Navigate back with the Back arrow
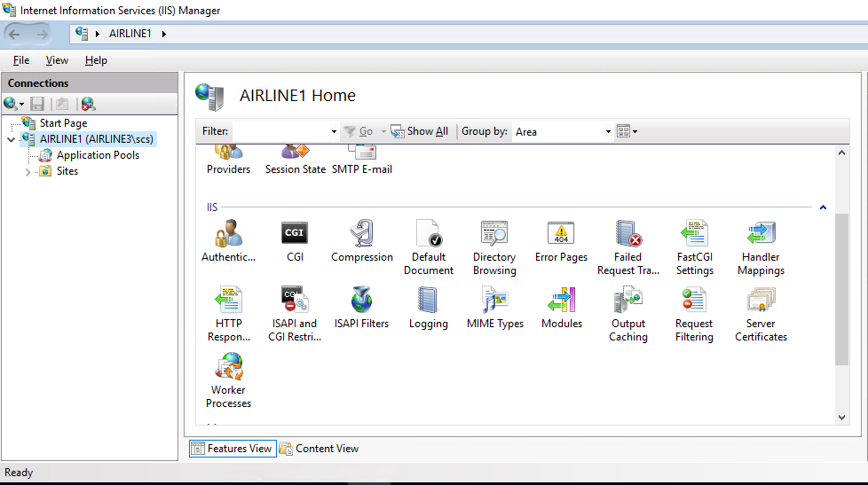This screenshot has height=485, width=868. click(x=15, y=34)
